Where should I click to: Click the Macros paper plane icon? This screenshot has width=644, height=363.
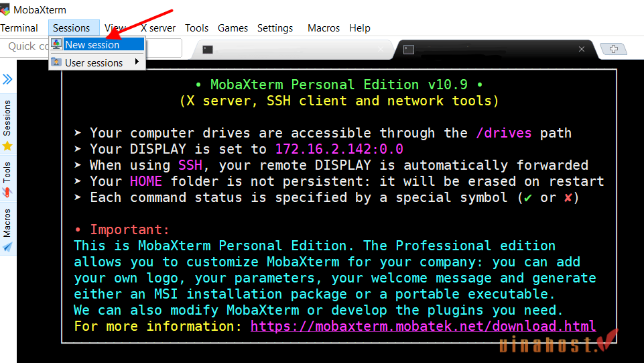(x=7, y=247)
